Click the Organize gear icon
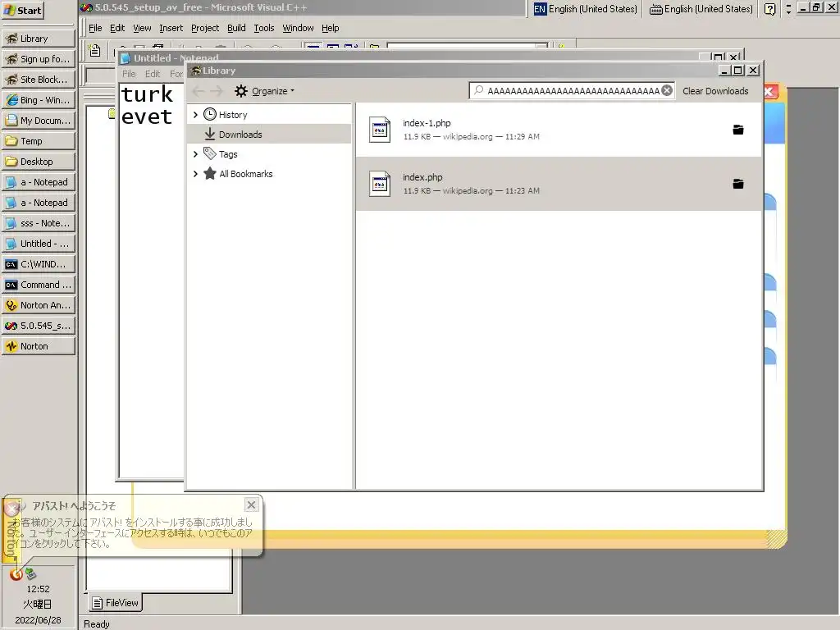The image size is (840, 630). pyautogui.click(x=241, y=91)
